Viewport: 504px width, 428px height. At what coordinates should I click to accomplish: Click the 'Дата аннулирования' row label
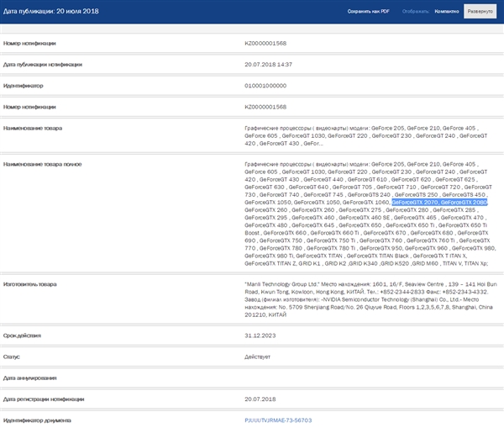pos(31,378)
